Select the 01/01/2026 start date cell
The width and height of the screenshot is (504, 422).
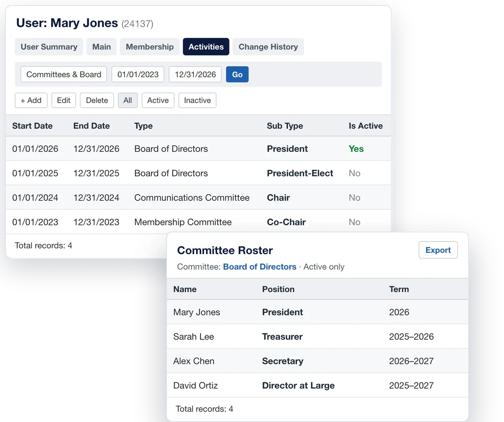(35, 149)
